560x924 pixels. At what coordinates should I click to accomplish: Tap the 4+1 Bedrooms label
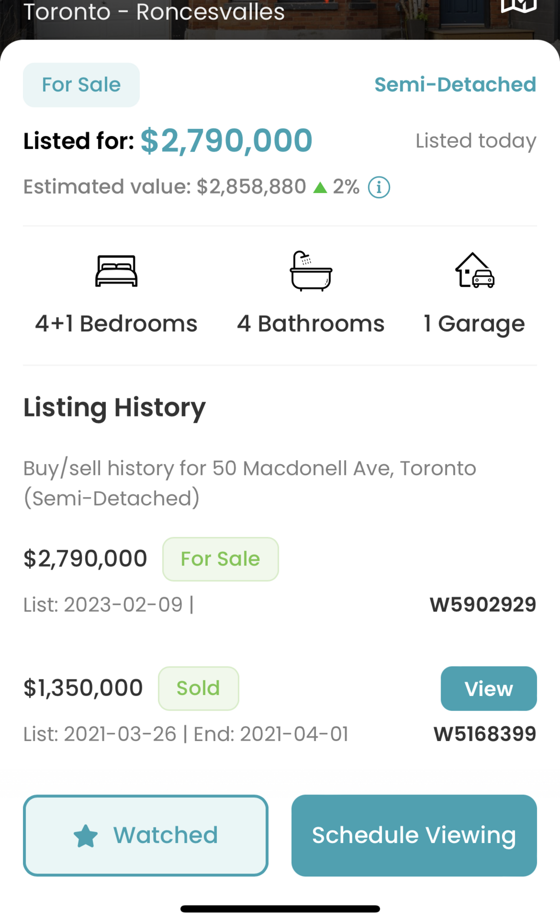pyautogui.click(x=116, y=324)
